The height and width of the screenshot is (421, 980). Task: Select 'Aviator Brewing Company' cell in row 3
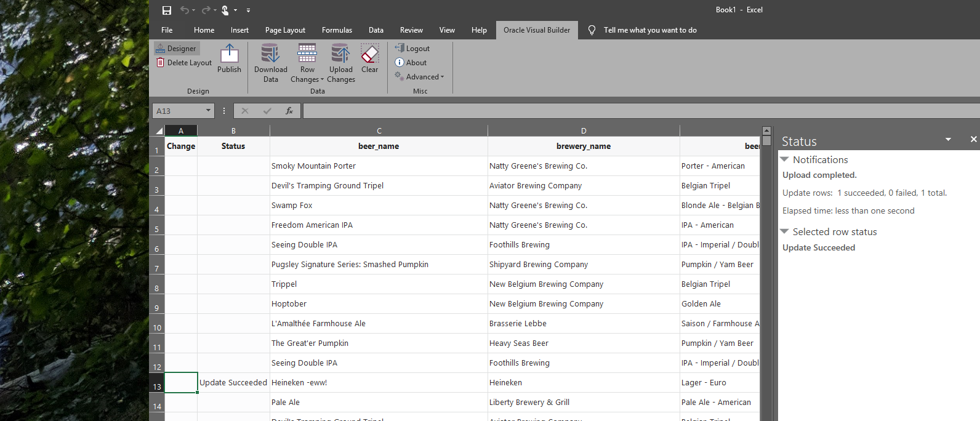point(584,186)
